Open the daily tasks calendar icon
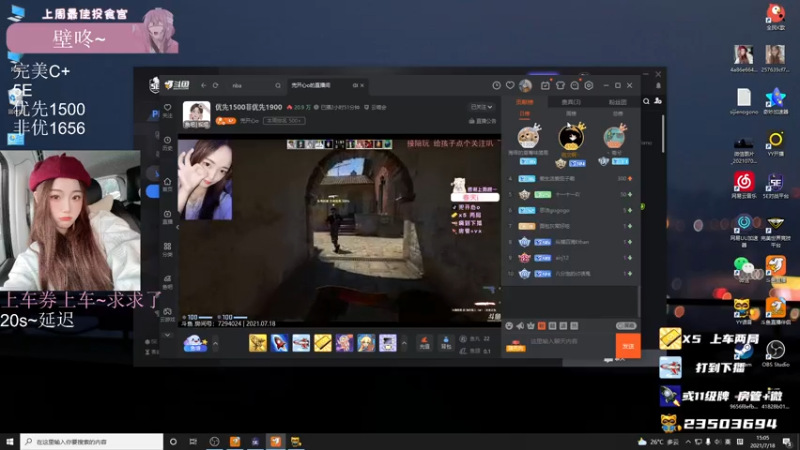Viewport: 800px width, 450px height. coord(545,85)
